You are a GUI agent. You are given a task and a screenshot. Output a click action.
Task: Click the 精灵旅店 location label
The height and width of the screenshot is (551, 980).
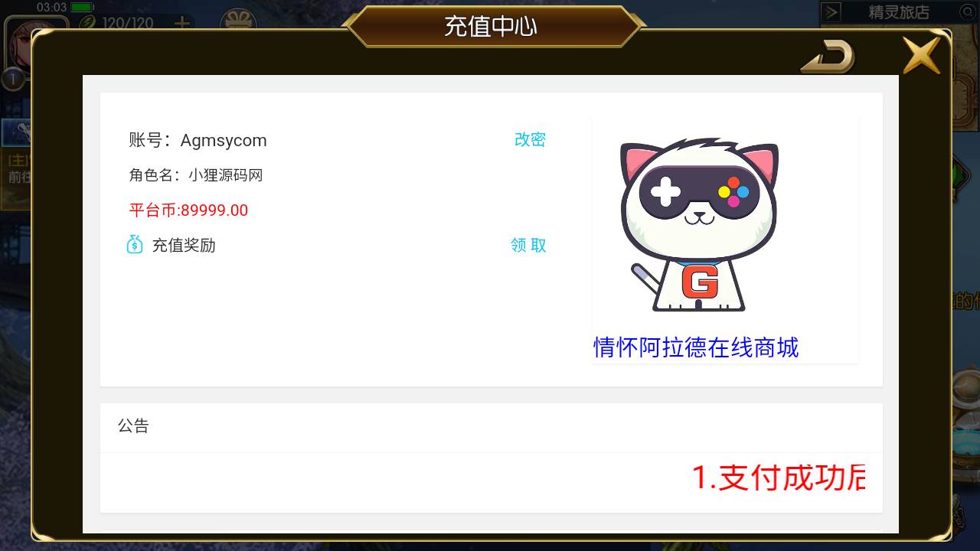[899, 12]
